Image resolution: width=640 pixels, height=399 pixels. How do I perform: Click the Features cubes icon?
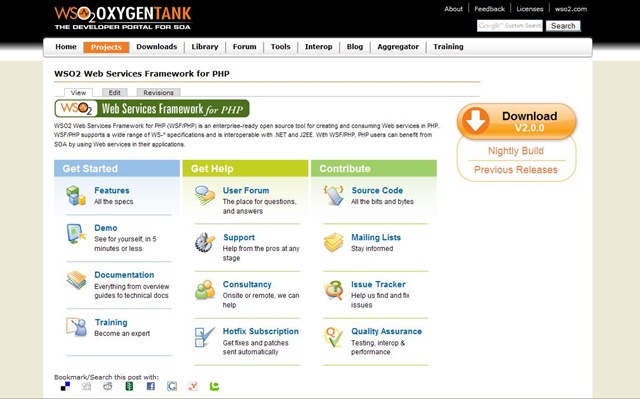(76, 195)
